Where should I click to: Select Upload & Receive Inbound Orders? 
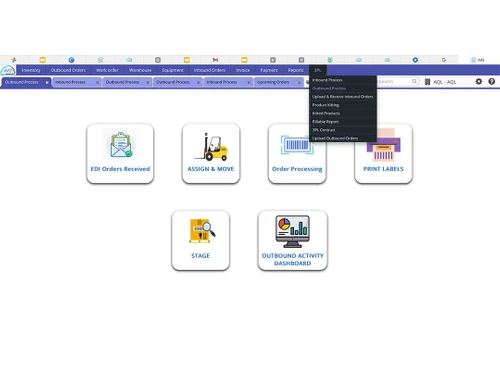(x=343, y=97)
